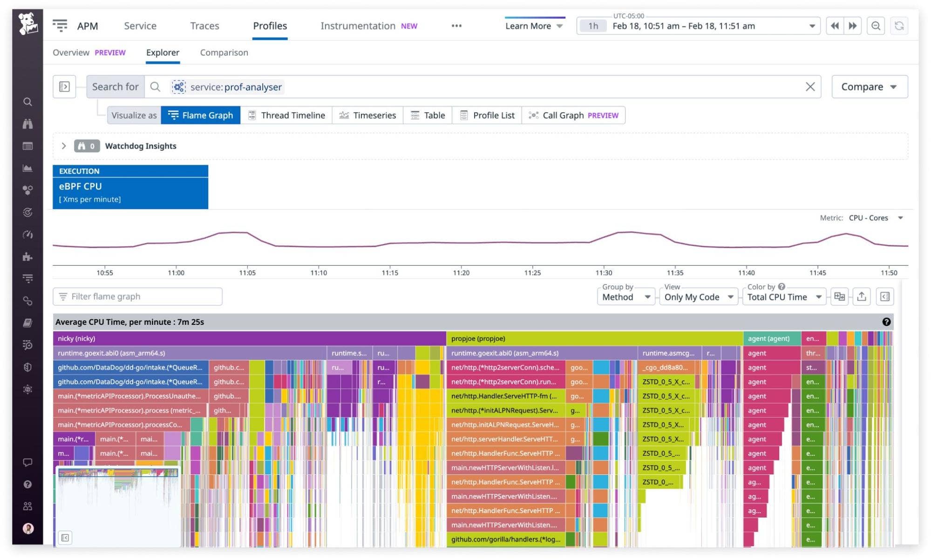Go to the Traces tab
Viewport: 931px width, 560px height.
pyautogui.click(x=204, y=26)
